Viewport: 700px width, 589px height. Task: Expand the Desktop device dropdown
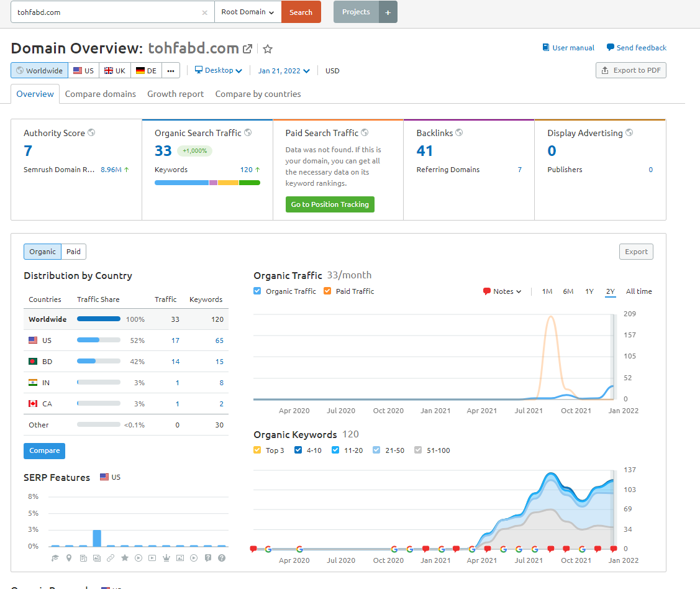coord(218,71)
